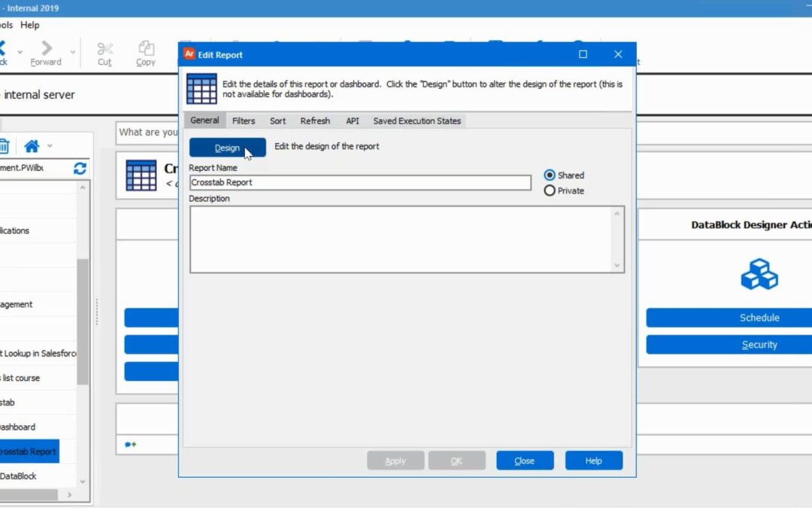Click the report grid icon in dialog header
The height and width of the screenshot is (508, 812).
point(201,89)
